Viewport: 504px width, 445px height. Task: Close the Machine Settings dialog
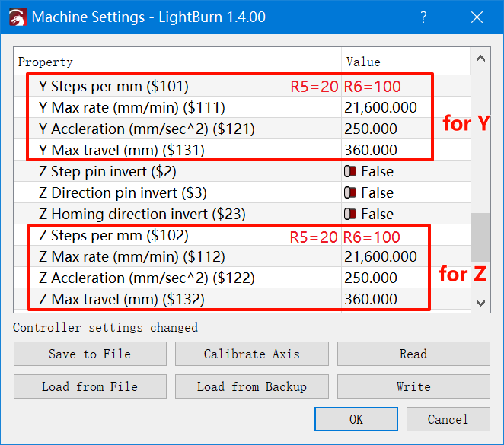point(477,17)
